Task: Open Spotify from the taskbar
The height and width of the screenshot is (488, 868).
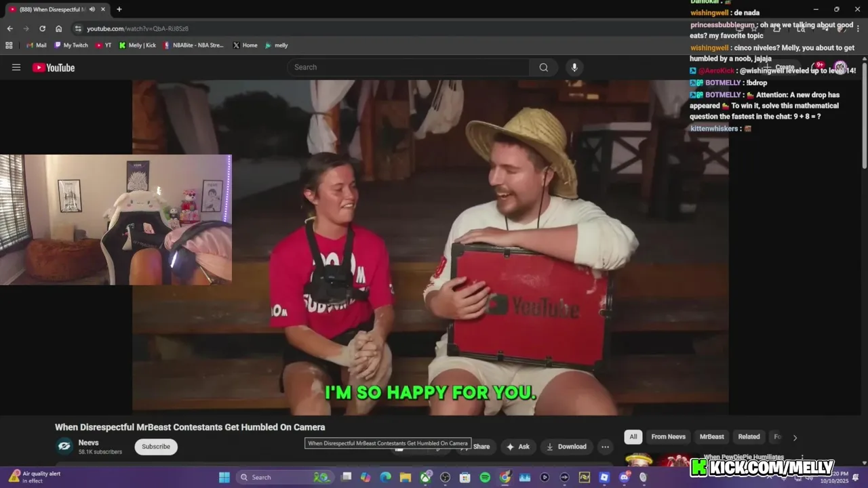Action: [485, 477]
